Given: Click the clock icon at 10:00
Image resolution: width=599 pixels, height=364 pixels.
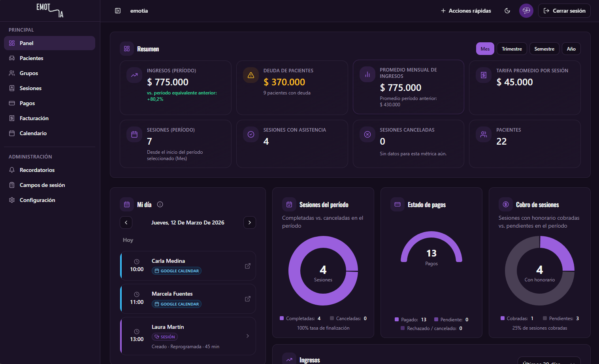Looking at the screenshot, I should (x=137, y=262).
